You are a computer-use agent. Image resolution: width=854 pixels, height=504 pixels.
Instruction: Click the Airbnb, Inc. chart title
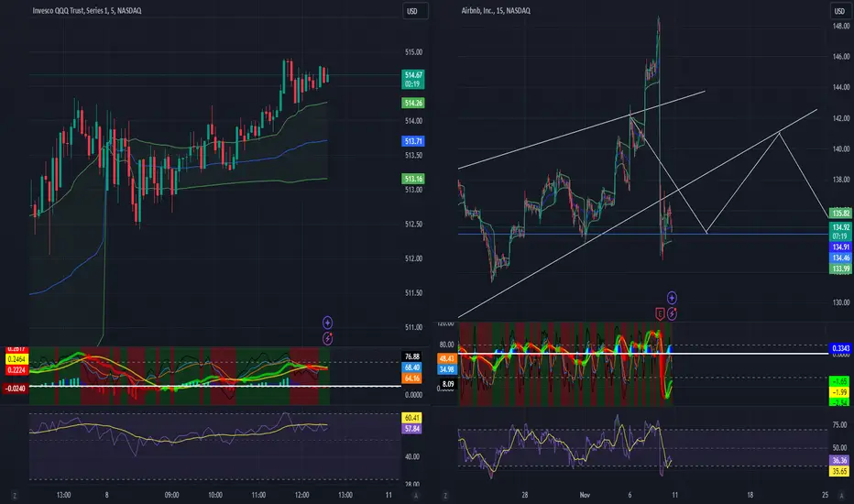click(496, 10)
